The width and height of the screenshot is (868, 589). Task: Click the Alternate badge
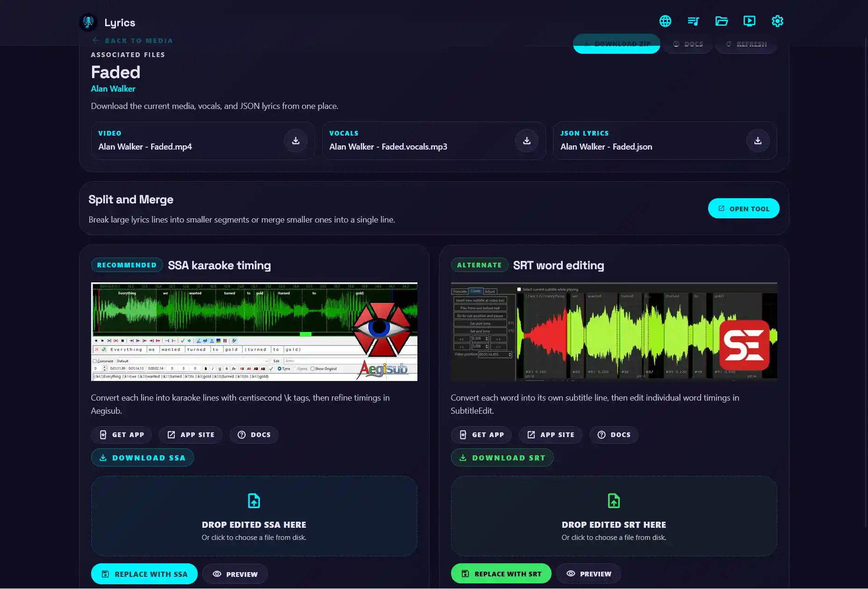[479, 265]
